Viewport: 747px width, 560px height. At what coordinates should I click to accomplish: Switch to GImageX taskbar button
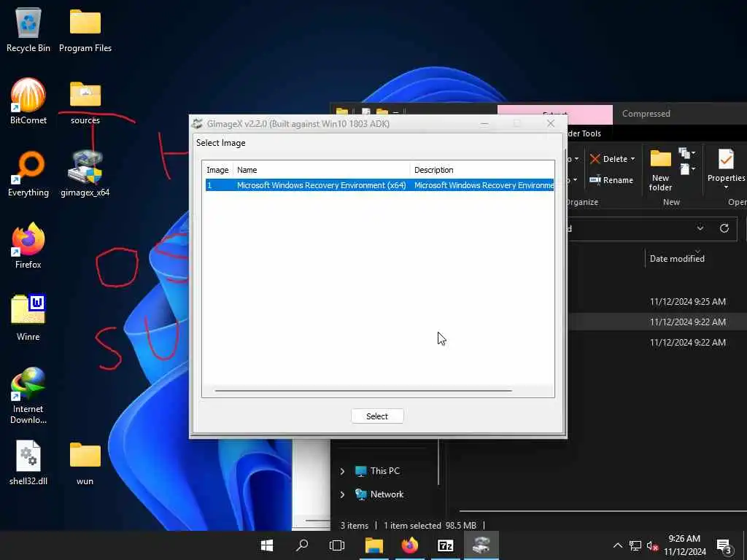coord(481,545)
